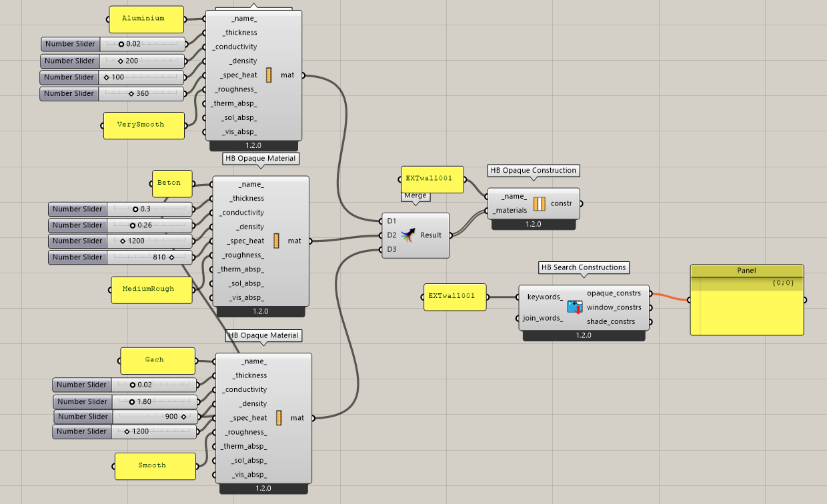This screenshot has height=504, width=827.
Task: Click the EXTwall001 panel wired to HB Opaque Construction
Action: pos(433,179)
